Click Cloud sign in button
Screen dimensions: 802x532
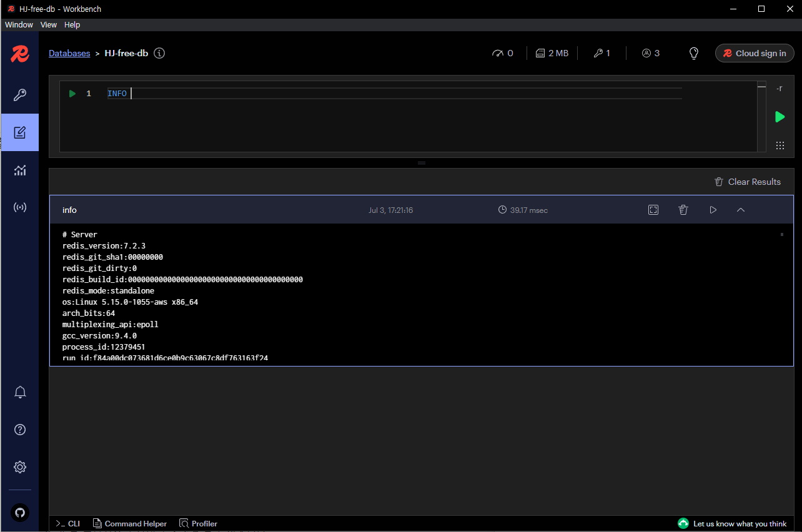point(755,53)
